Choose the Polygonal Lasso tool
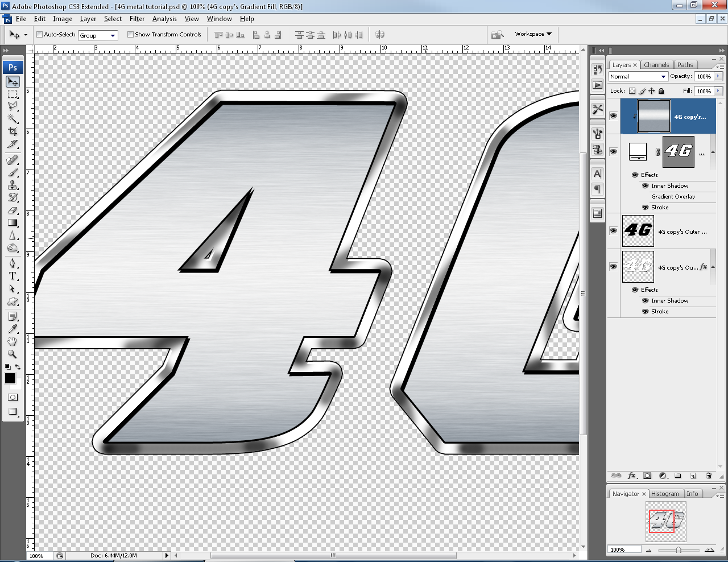 tap(13, 106)
